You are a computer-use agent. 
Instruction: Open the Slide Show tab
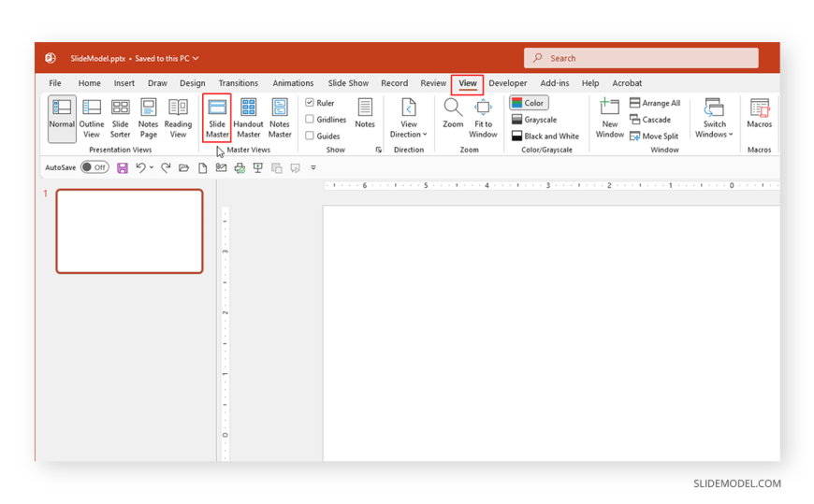(348, 83)
